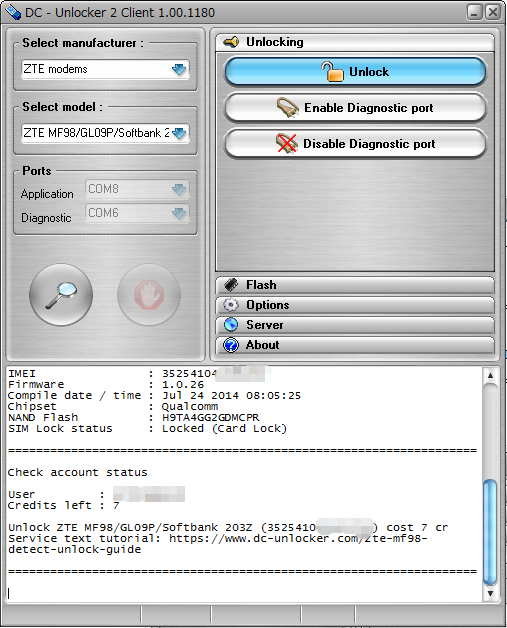The width and height of the screenshot is (507, 628).
Task: Expand the Flash section
Action: [x=355, y=285]
